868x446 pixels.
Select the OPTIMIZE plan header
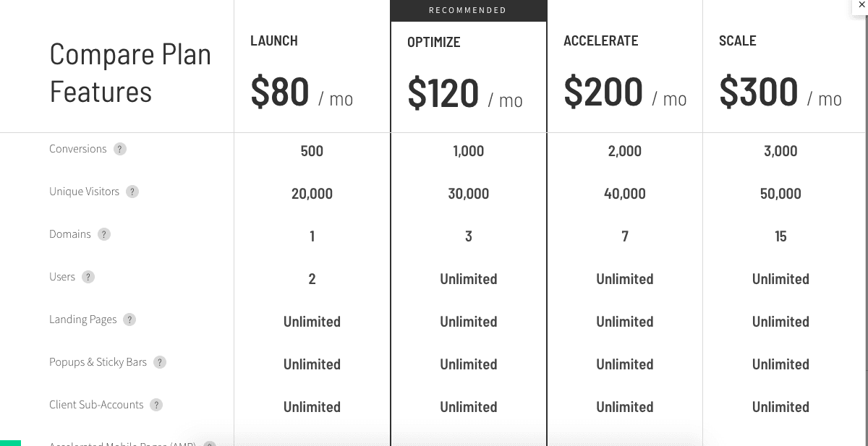click(433, 42)
